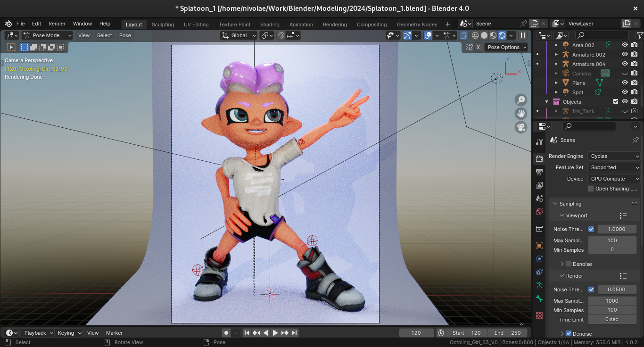Switch to material preview shading
Image resolution: width=644 pixels, height=347 pixels.
493,35
